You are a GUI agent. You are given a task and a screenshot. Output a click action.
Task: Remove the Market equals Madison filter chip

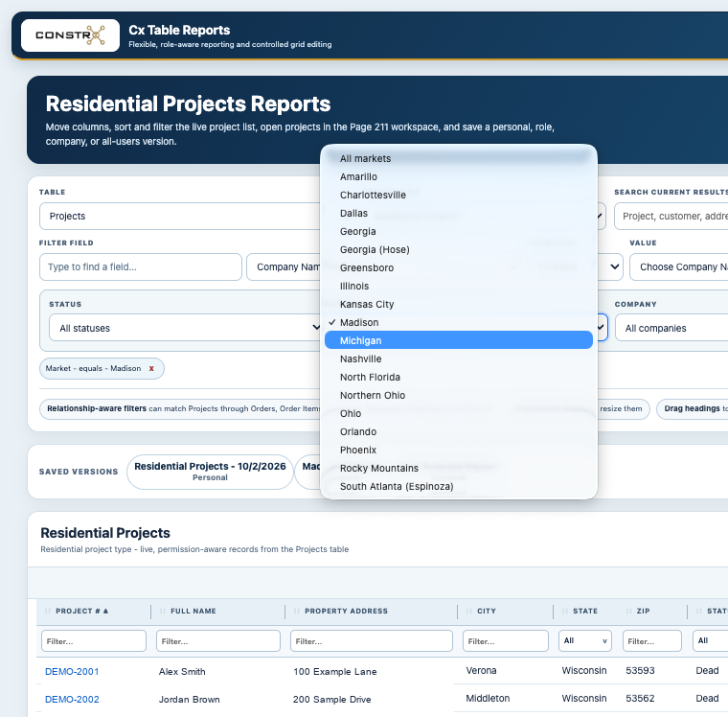151,368
